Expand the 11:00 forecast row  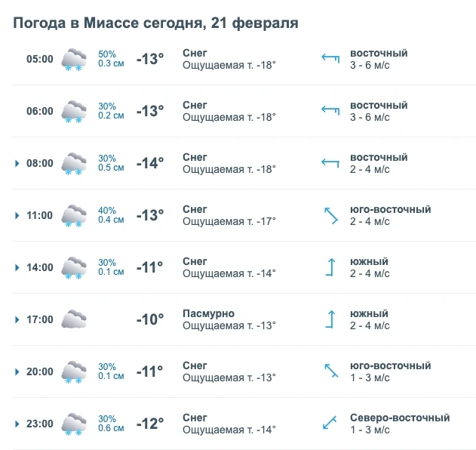17,215
